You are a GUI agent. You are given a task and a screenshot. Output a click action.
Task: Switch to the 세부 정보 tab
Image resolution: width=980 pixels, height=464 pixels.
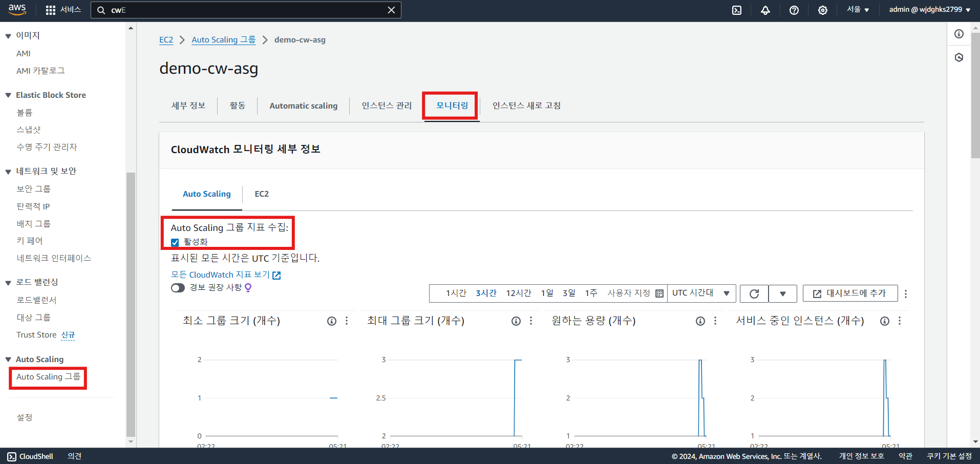188,106
